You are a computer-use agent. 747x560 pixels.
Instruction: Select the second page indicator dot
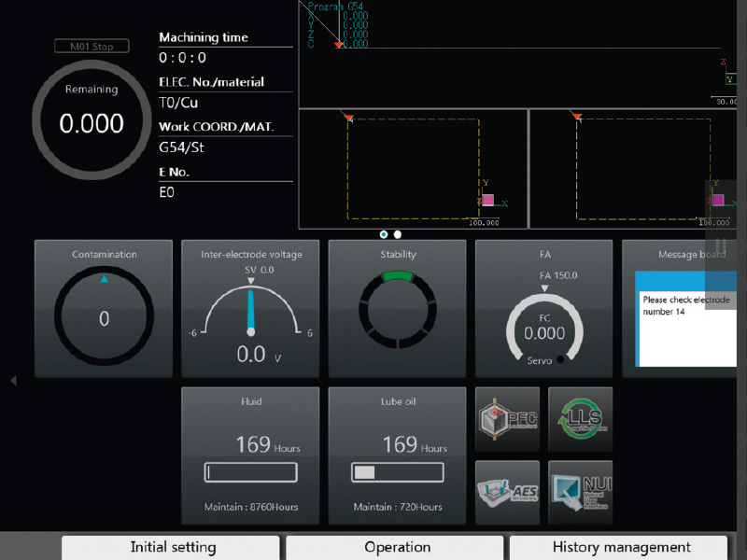pyautogui.click(x=398, y=234)
